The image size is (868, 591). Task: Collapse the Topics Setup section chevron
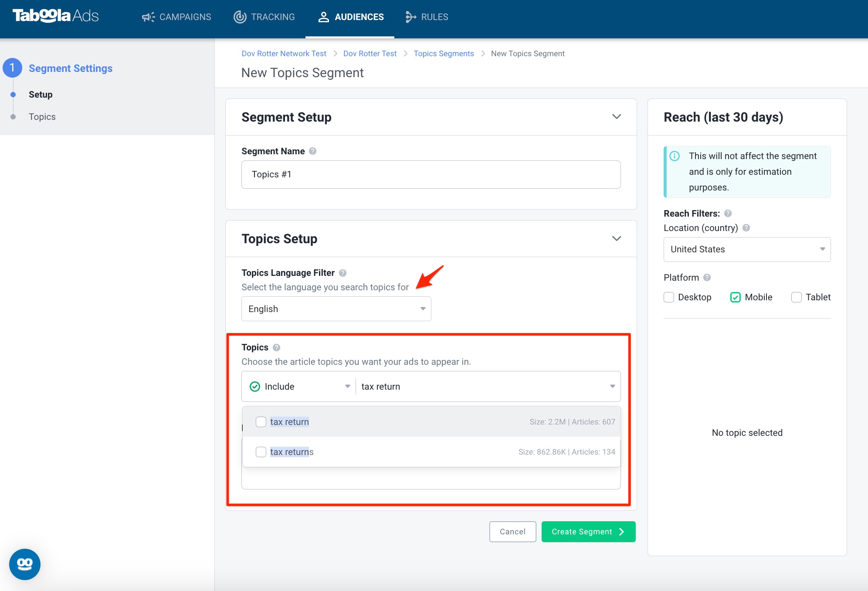[x=617, y=238]
